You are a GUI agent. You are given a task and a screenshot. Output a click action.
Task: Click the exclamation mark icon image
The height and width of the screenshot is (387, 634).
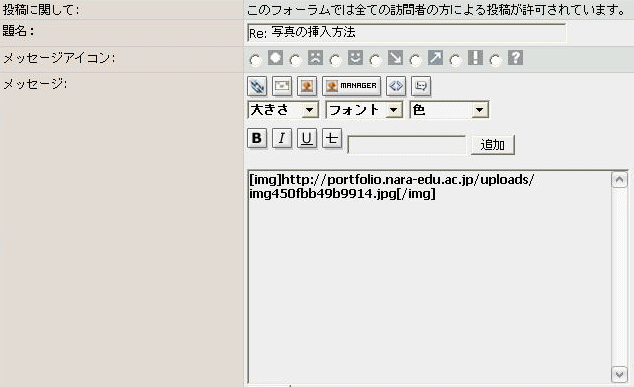(x=476, y=58)
